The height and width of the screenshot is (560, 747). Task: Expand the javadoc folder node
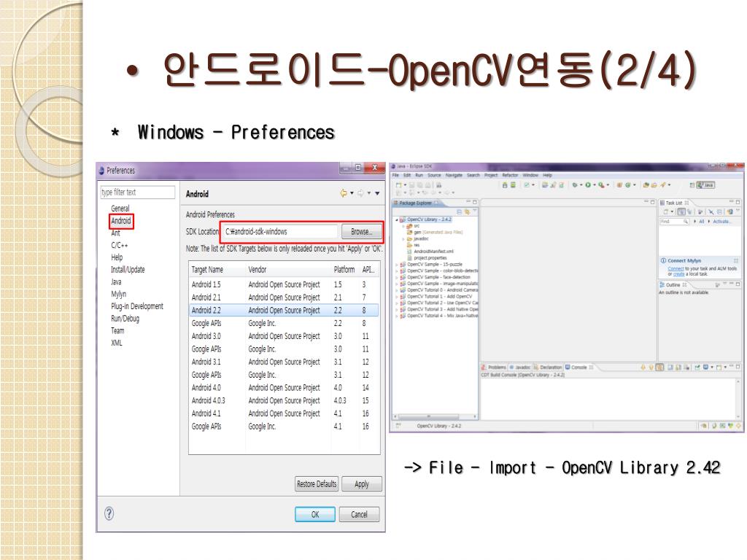tap(403, 239)
